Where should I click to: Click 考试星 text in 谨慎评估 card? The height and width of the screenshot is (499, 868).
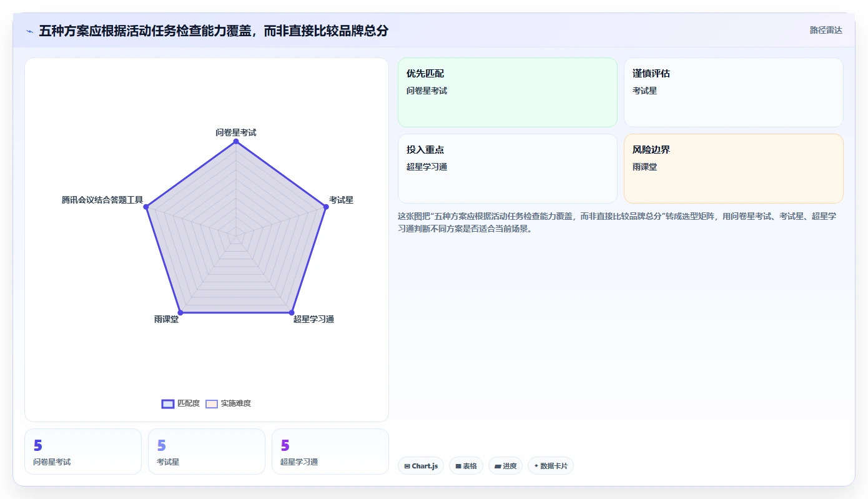tap(644, 91)
